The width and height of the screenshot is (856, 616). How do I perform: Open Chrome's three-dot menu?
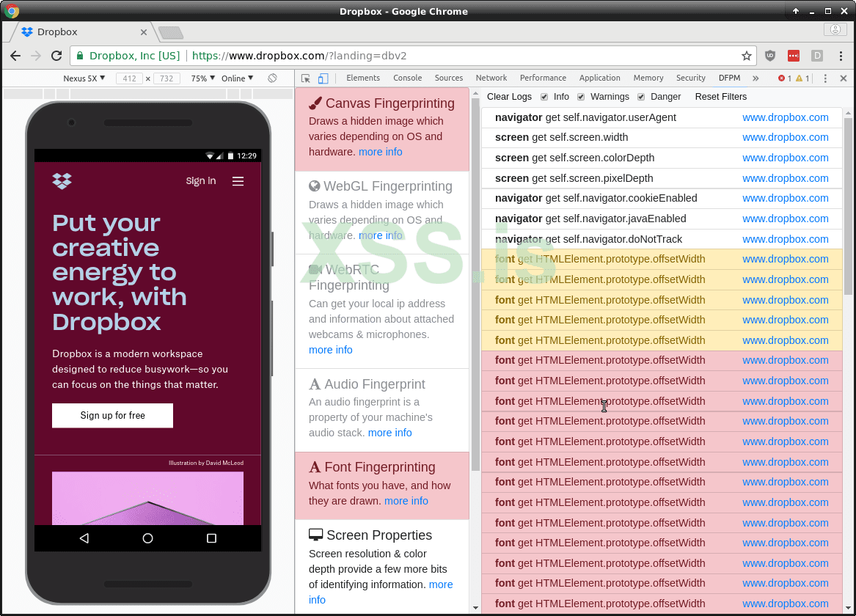click(841, 56)
